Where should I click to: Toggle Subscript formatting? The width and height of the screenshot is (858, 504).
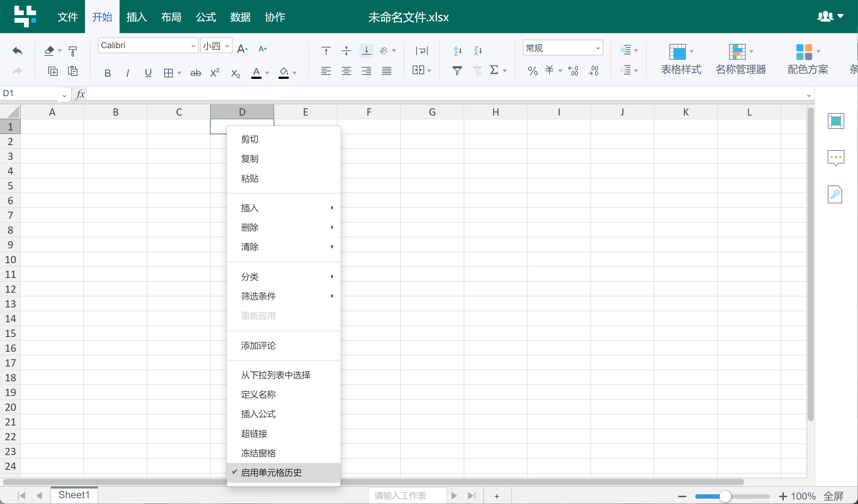(x=235, y=73)
